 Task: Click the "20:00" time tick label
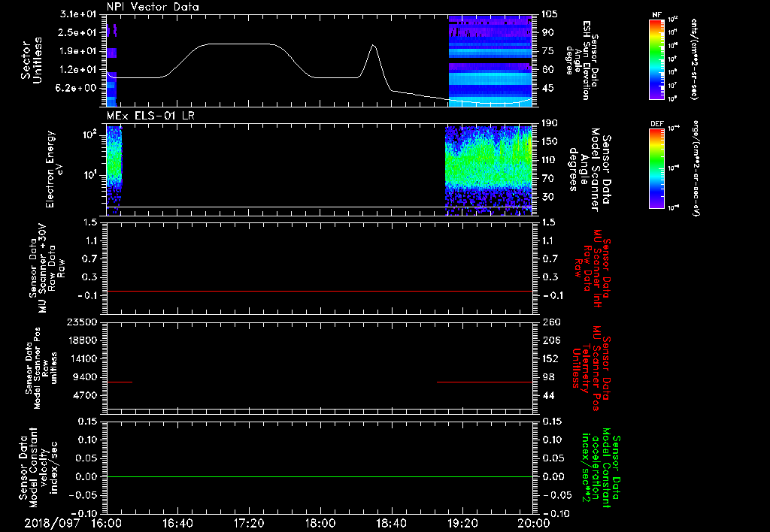click(534, 524)
